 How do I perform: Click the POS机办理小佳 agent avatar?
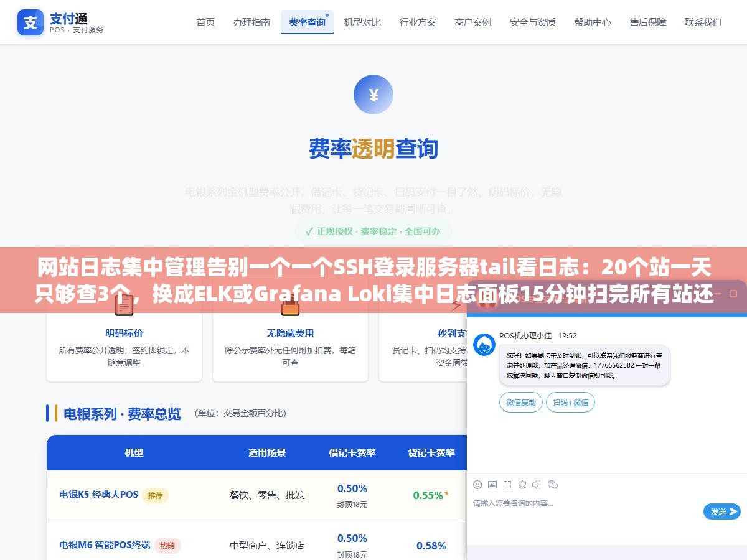point(484,345)
